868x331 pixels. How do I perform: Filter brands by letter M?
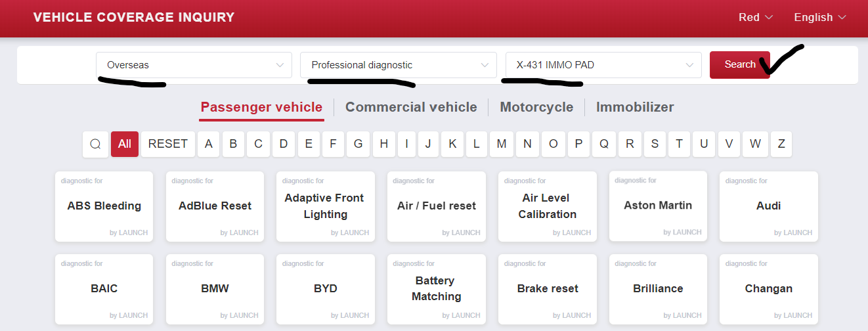[502, 144]
